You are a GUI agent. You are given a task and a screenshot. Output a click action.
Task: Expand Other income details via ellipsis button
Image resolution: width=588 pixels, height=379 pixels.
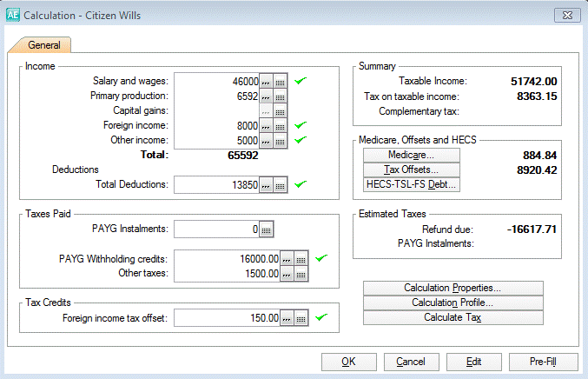click(266, 141)
